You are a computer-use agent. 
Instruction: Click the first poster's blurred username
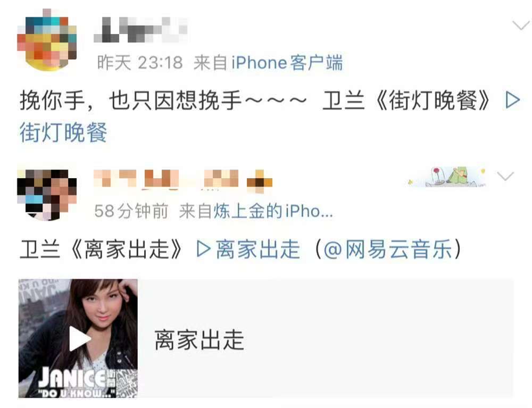tap(140, 29)
